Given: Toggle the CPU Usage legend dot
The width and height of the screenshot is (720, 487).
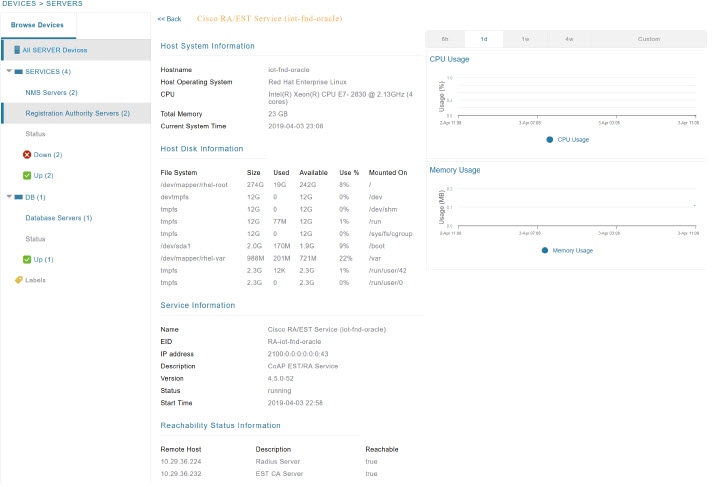Looking at the screenshot, I should 550,140.
